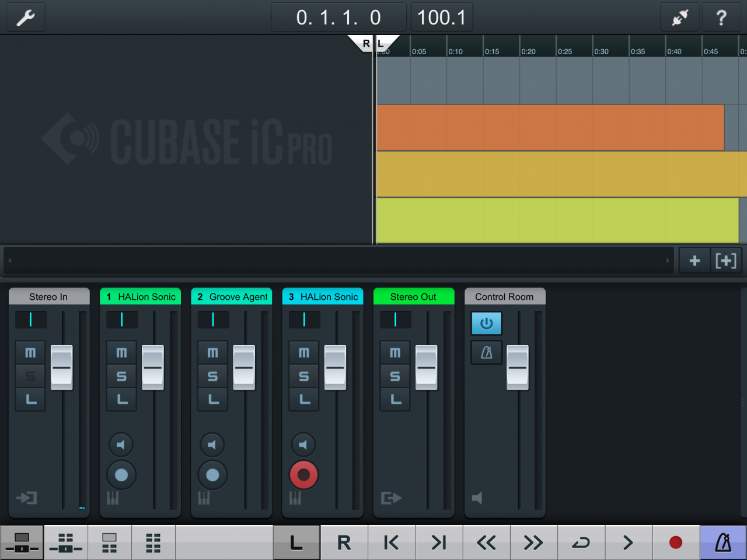Click the Stereo In pan control
Screen dimensions: 747x560
(x=31, y=320)
